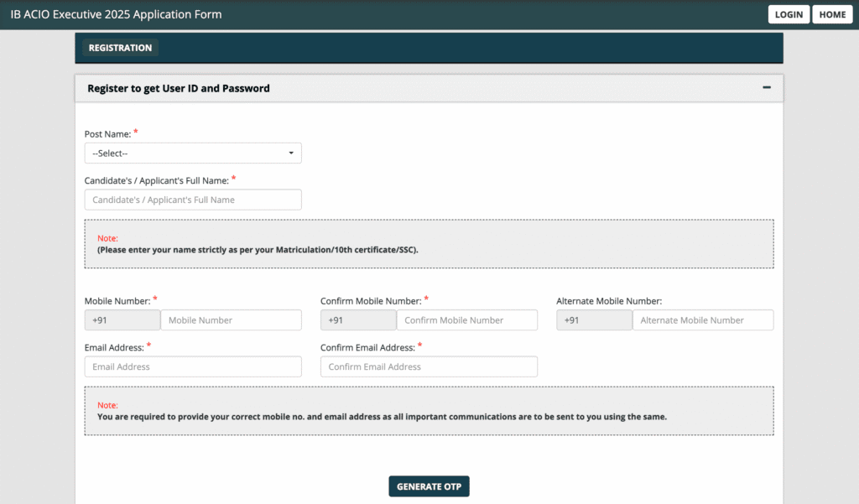Click the Matriculation name note box
This screenshot has width=859, height=504.
[x=429, y=244]
